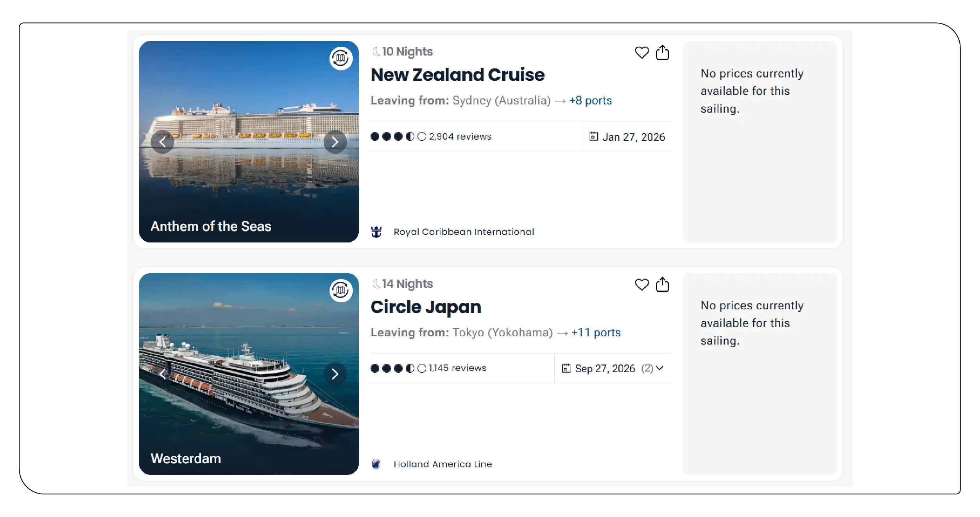Click compare badge on Westerdam image
Image resolution: width=980 pixels, height=517 pixels.
(x=341, y=291)
